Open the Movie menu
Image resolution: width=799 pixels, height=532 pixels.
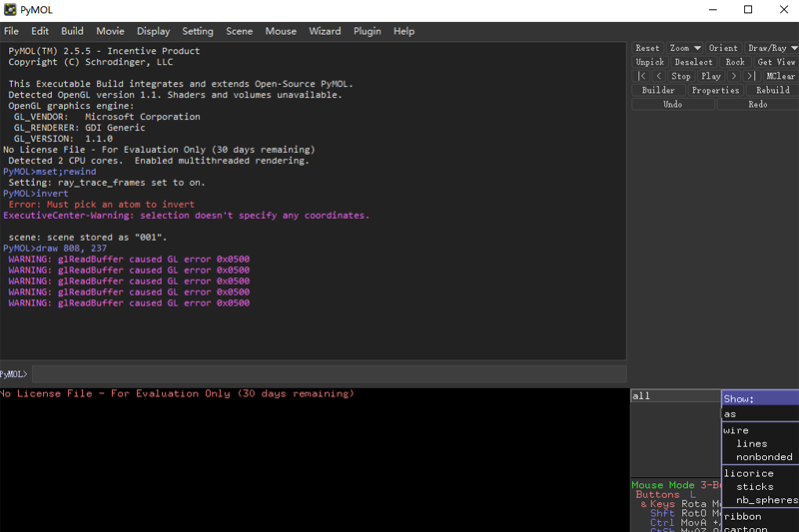tap(110, 31)
